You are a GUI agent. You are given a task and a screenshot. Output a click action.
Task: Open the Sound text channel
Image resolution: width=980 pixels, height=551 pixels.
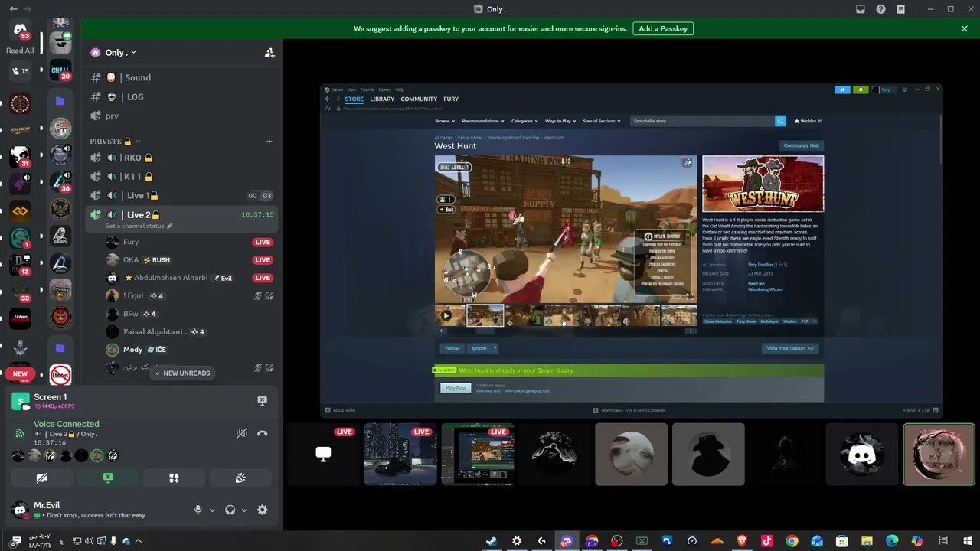[x=137, y=77]
